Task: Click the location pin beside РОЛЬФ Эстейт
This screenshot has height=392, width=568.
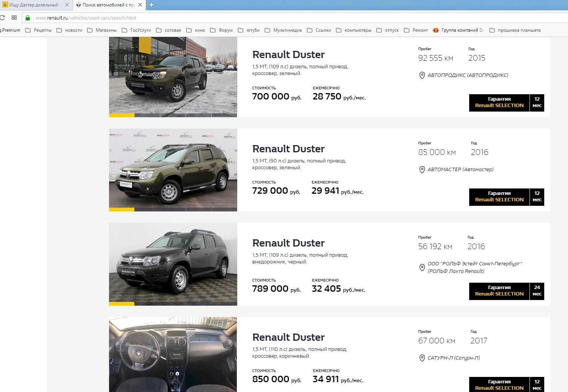Action: point(422,268)
